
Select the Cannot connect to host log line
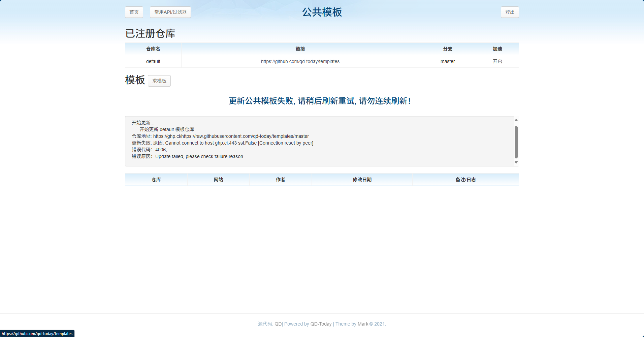click(x=222, y=143)
